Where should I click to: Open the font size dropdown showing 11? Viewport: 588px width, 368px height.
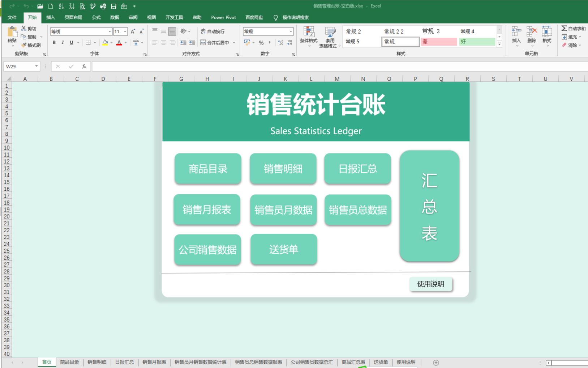click(125, 31)
